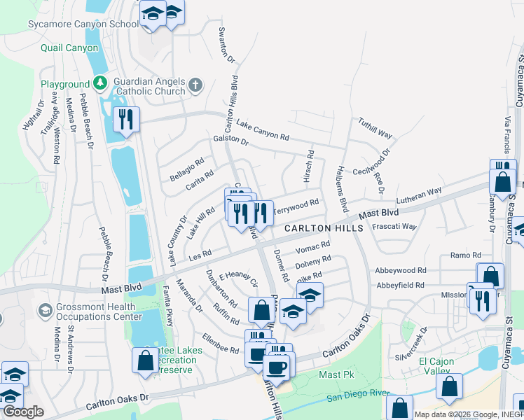The image size is (524, 420).
Task: Select the Vomac Rd label
Action: [313, 247]
